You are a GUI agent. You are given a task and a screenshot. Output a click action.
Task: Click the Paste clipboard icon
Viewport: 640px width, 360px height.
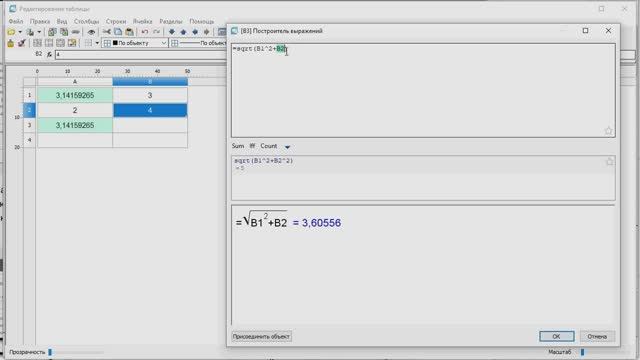click(x=129, y=32)
